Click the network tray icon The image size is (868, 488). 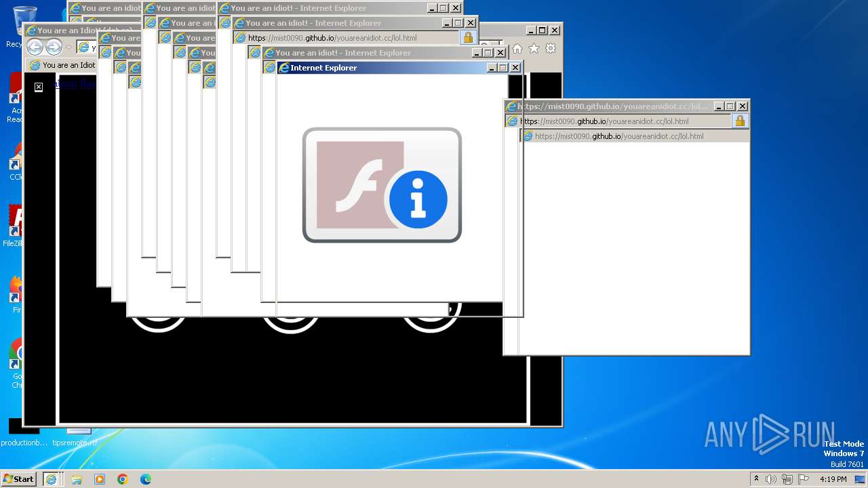[x=787, y=479]
